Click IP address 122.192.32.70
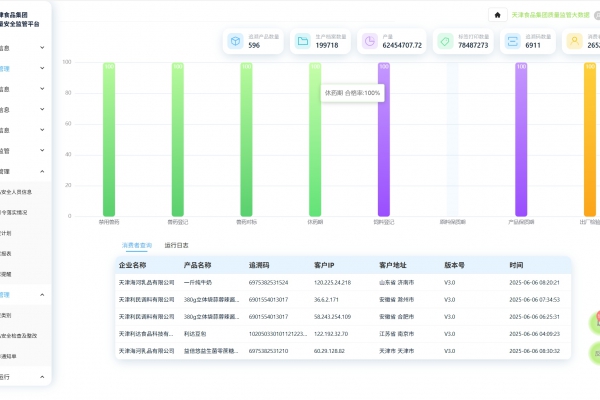600x400 pixels. pyautogui.click(x=331, y=334)
